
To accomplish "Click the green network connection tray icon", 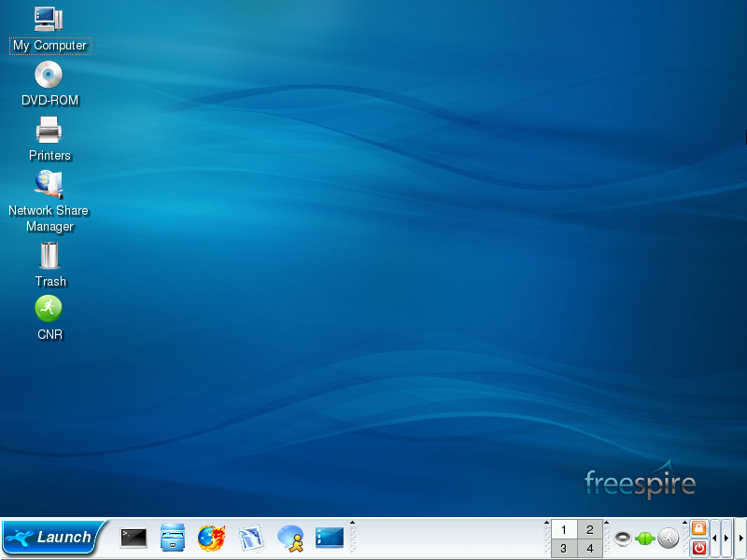I will coord(645,538).
